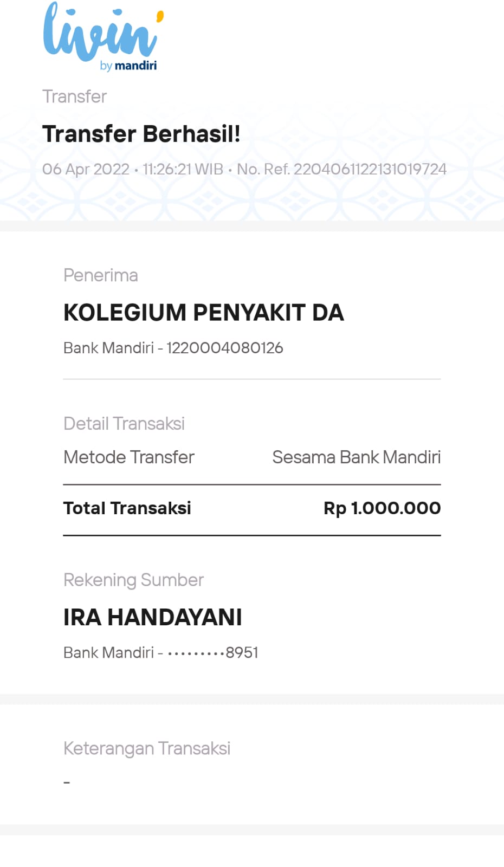Tap the date 06 Apr 2022
The height and width of the screenshot is (867, 504).
coord(86,169)
